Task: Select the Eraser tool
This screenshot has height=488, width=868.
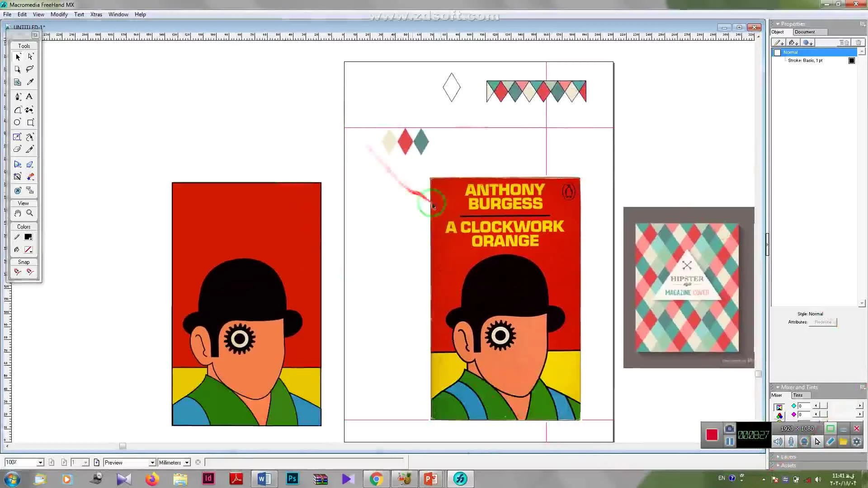Action: [x=17, y=149]
